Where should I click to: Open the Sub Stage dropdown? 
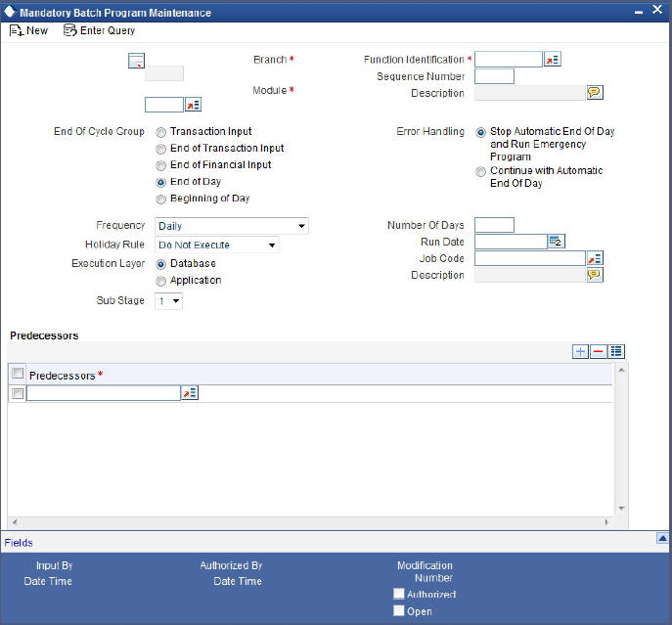[x=168, y=301]
